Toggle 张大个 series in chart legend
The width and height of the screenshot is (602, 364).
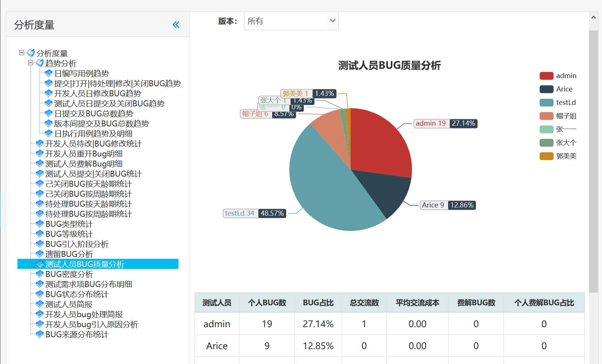[x=558, y=142]
